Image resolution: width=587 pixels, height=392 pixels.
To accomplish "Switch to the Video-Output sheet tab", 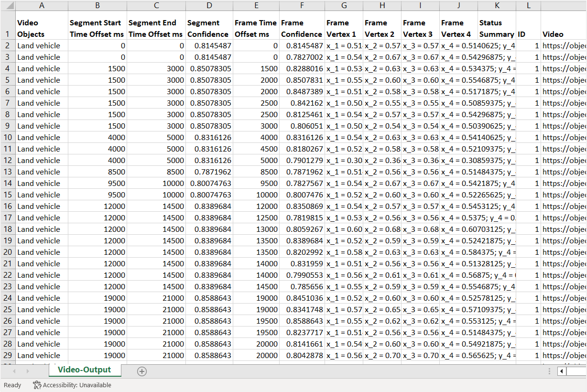I will pos(85,370).
